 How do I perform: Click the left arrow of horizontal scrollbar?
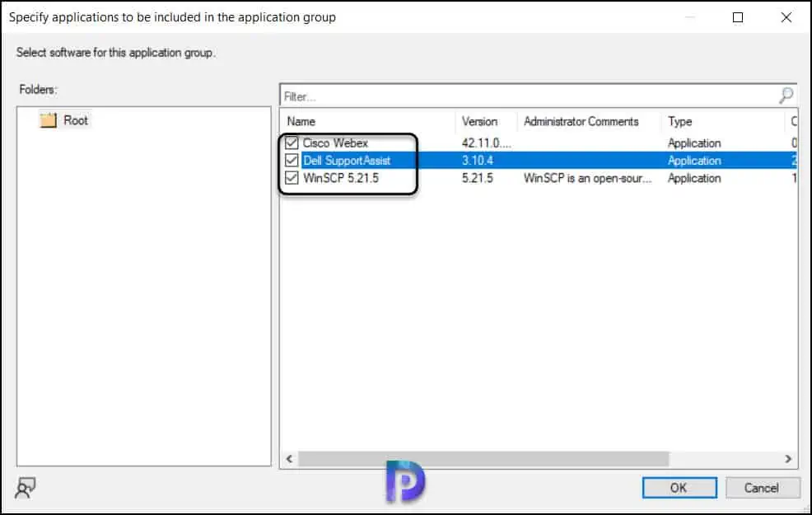pyautogui.click(x=290, y=458)
